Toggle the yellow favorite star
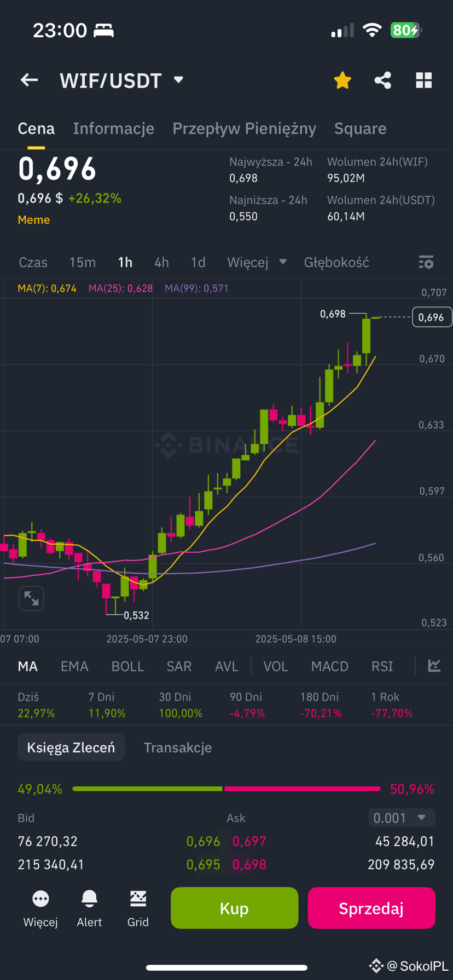The height and width of the screenshot is (980, 453). coord(342,80)
